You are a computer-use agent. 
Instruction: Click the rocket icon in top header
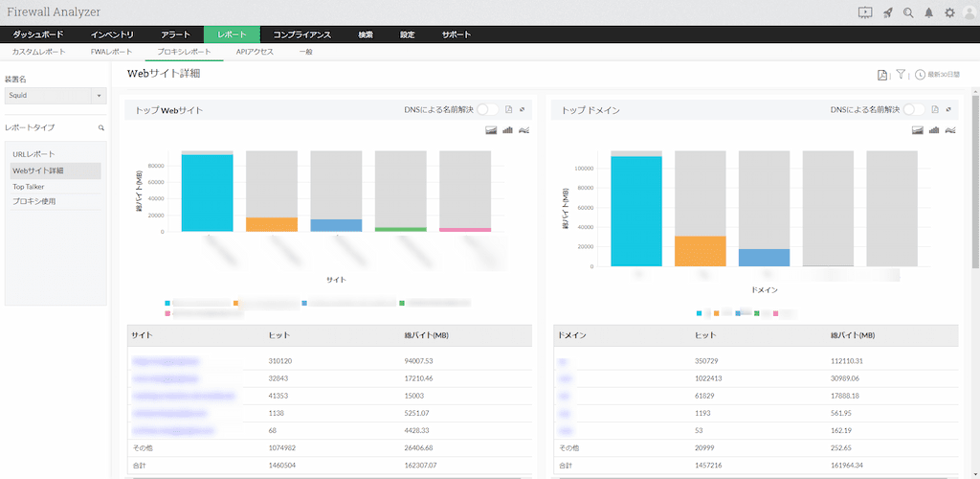[888, 12]
